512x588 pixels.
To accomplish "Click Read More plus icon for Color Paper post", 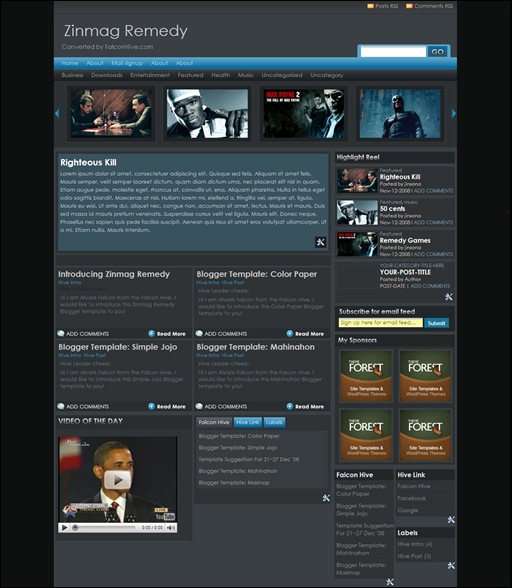I will pyautogui.click(x=290, y=333).
